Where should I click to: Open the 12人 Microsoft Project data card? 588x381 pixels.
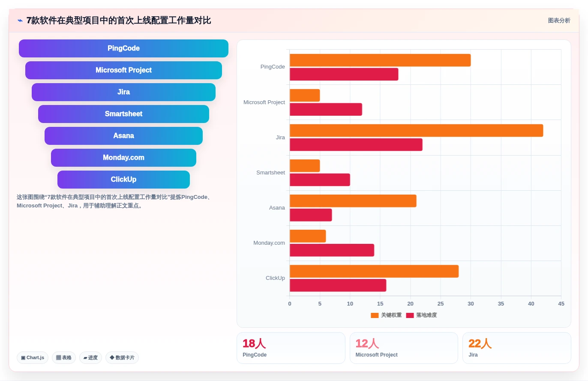click(404, 348)
